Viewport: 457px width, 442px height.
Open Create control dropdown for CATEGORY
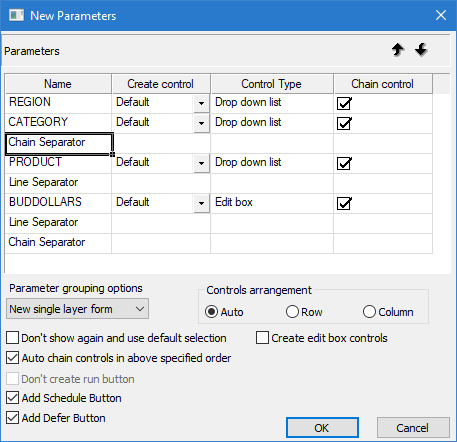click(x=201, y=123)
